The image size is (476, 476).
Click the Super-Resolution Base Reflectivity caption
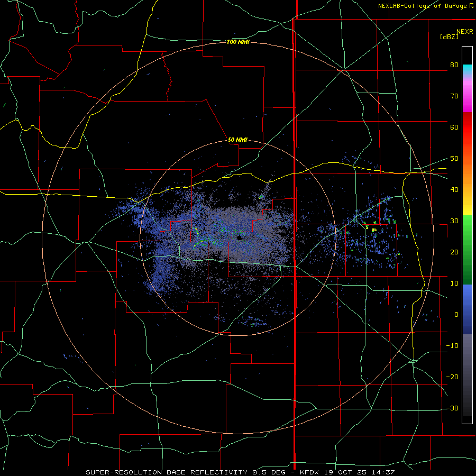pyautogui.click(x=167, y=472)
